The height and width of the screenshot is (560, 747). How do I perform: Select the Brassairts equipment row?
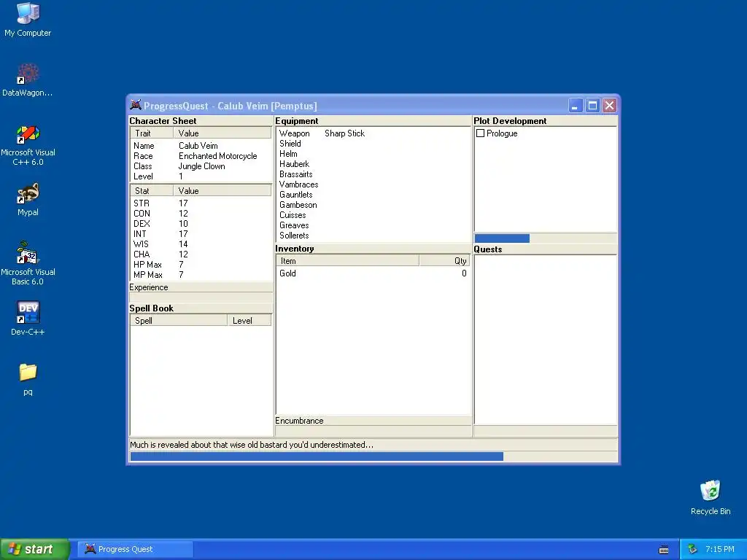pyautogui.click(x=373, y=174)
